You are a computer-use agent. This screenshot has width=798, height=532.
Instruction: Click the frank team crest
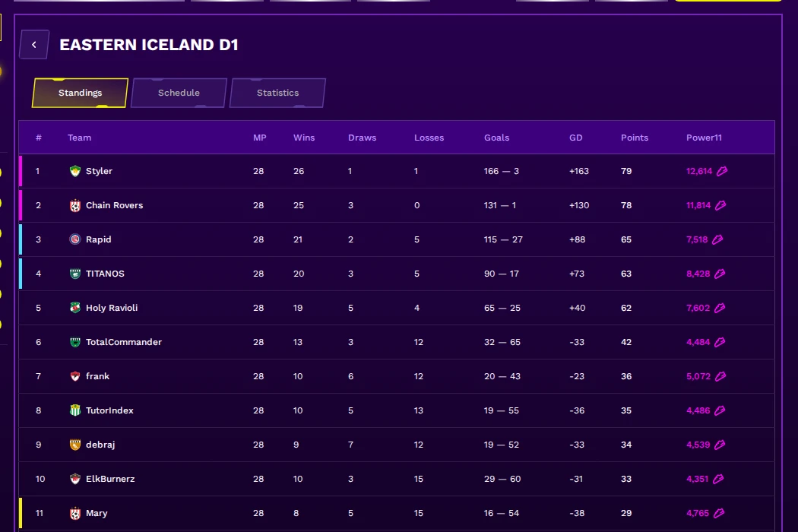pos(74,376)
